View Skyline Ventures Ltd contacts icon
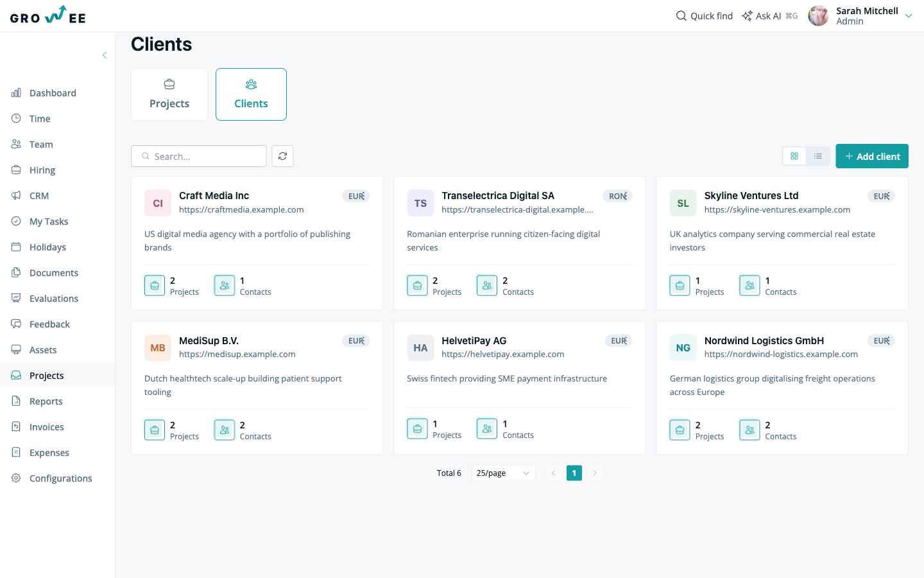 pos(749,285)
